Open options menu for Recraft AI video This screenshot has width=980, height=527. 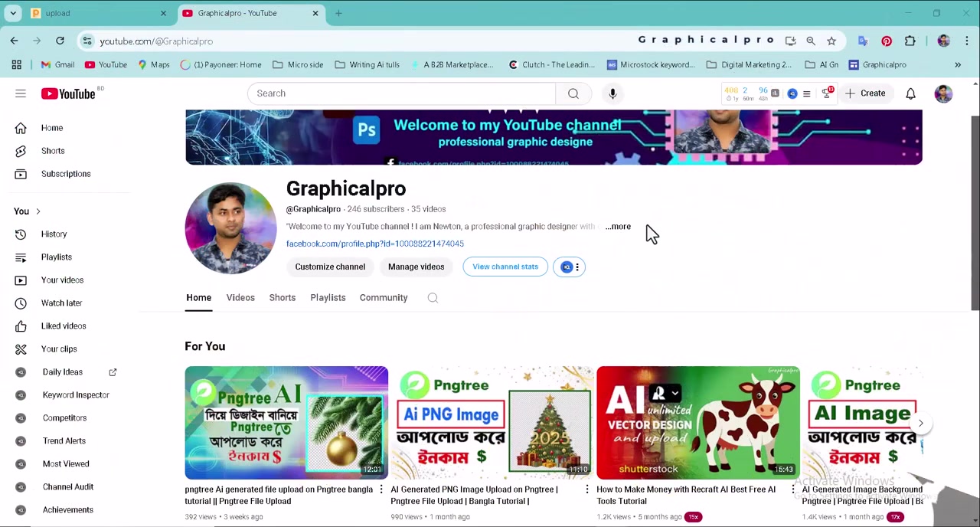[793, 489]
